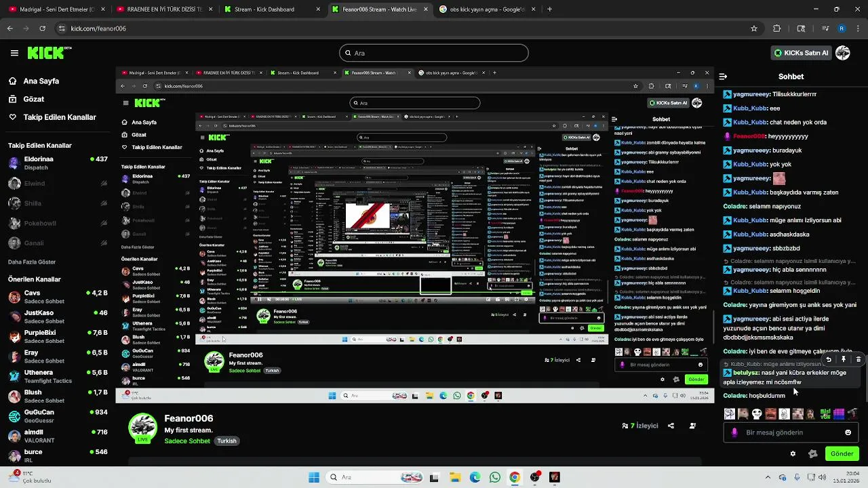This screenshot has width=868, height=488.
Task: Pin the highlighted betulysz chat message
Action: tap(844, 359)
